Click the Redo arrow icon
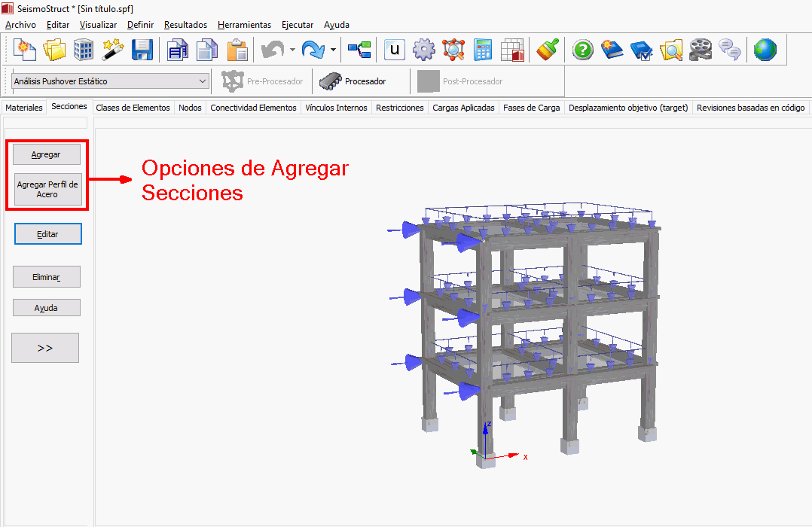 pos(313,50)
